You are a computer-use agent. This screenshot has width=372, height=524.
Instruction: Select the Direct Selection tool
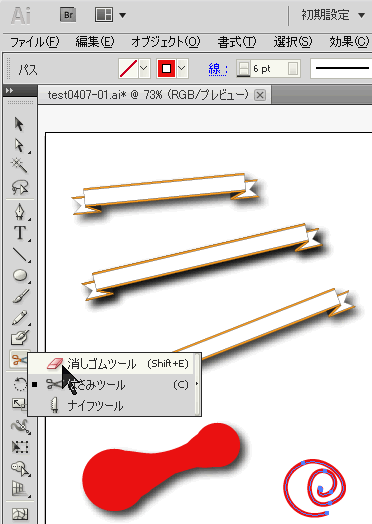pyautogui.click(x=19, y=145)
